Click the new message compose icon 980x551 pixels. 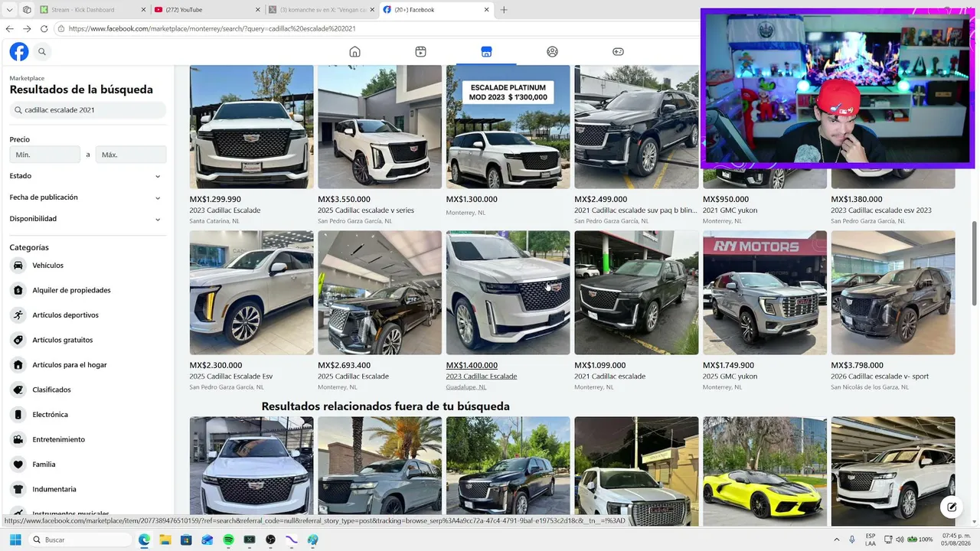pos(952,507)
